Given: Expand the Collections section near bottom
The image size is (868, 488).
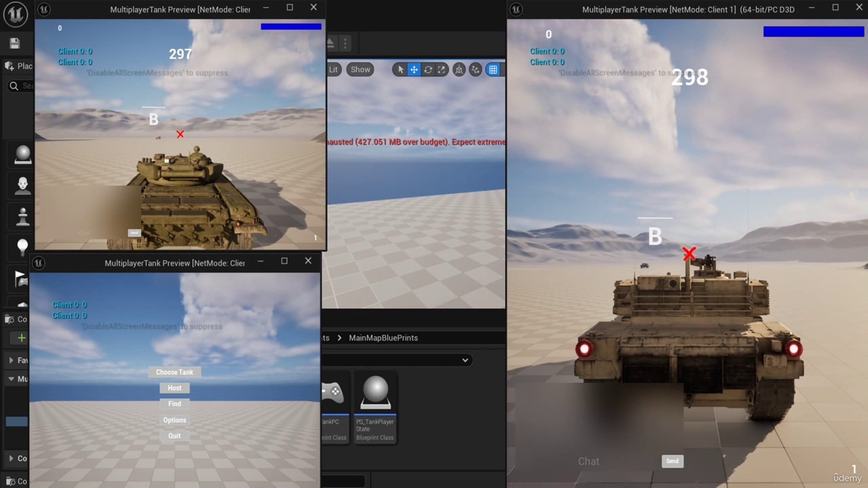Looking at the screenshot, I should pos(12,458).
